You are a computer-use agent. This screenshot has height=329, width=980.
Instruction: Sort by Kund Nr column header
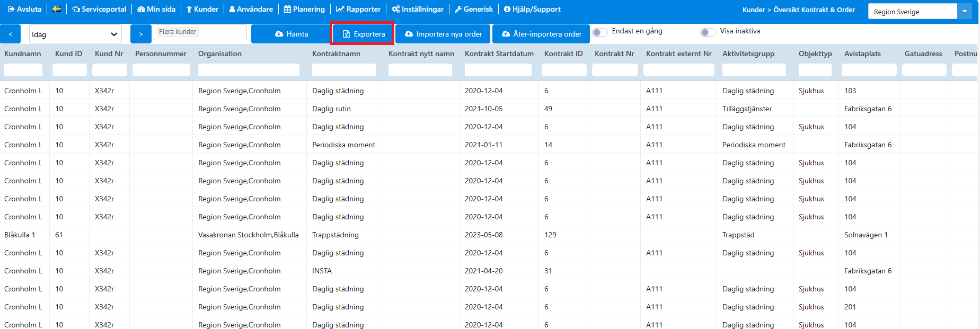[x=109, y=54]
